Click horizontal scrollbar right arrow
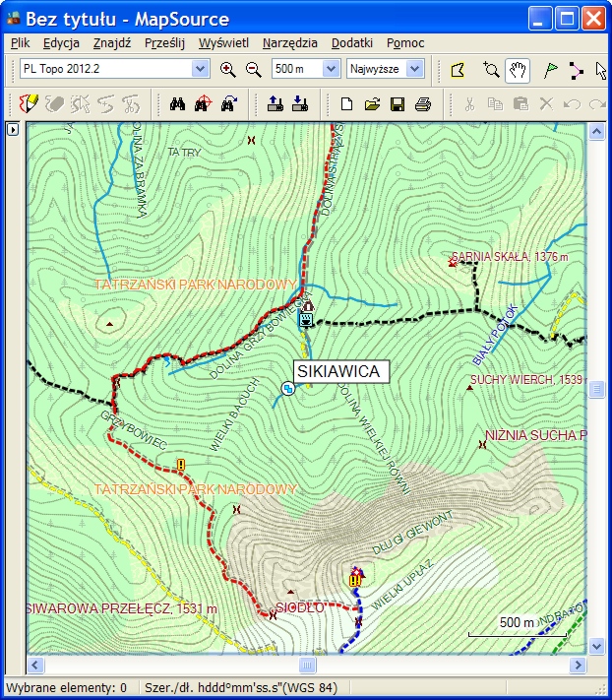The image size is (612, 700). click(579, 666)
